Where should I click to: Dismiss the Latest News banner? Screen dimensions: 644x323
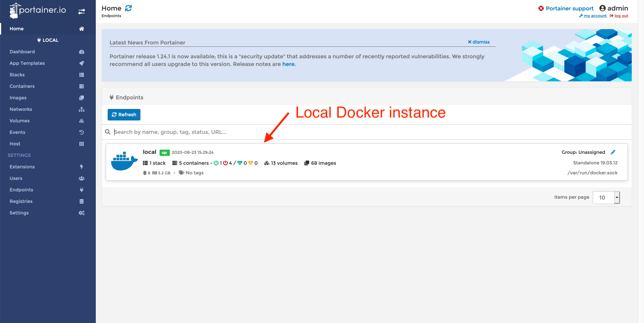click(479, 42)
